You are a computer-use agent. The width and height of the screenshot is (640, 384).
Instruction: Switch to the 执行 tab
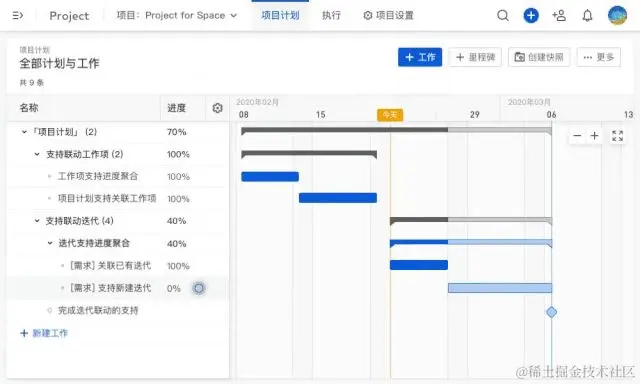pyautogui.click(x=331, y=16)
